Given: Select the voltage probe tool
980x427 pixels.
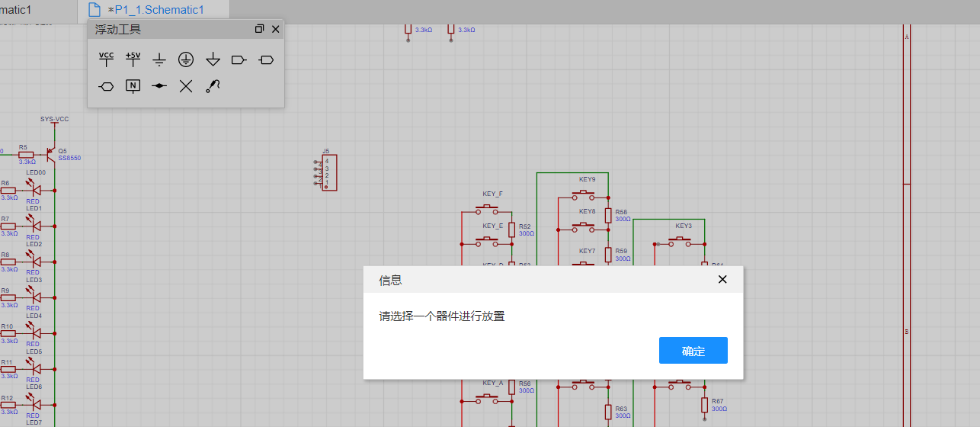Looking at the screenshot, I should pos(213,86).
